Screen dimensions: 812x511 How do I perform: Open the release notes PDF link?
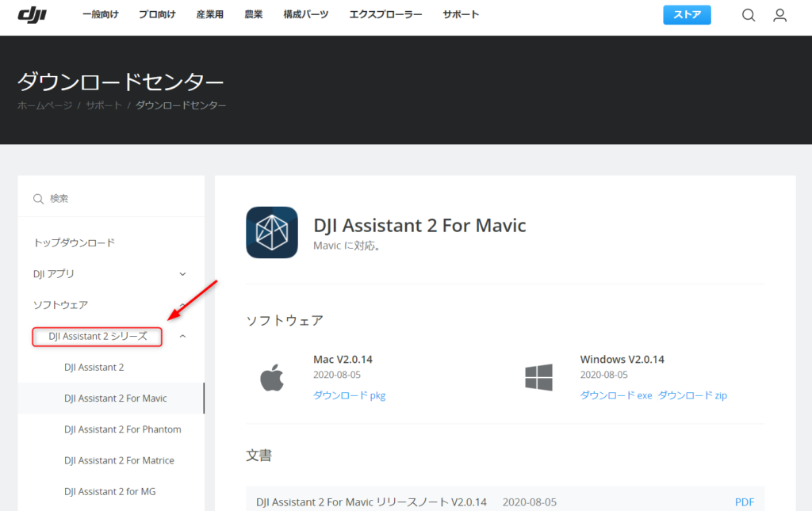(x=744, y=502)
